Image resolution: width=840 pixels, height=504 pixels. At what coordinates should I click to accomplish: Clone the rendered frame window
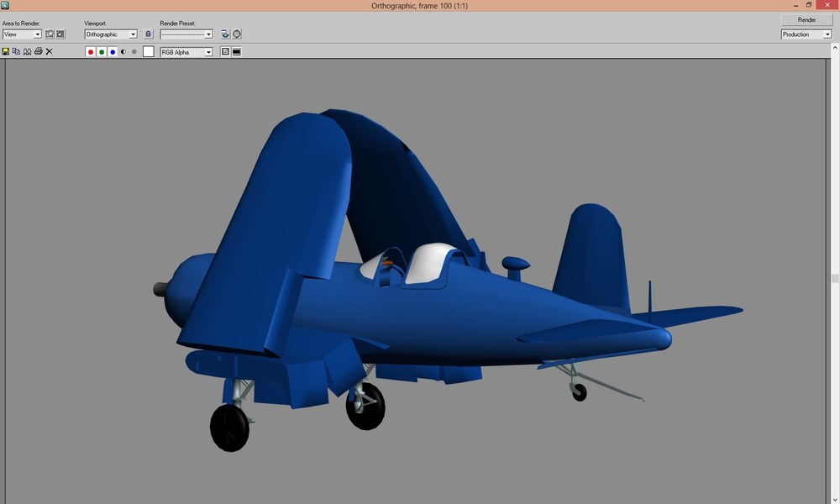click(x=27, y=51)
